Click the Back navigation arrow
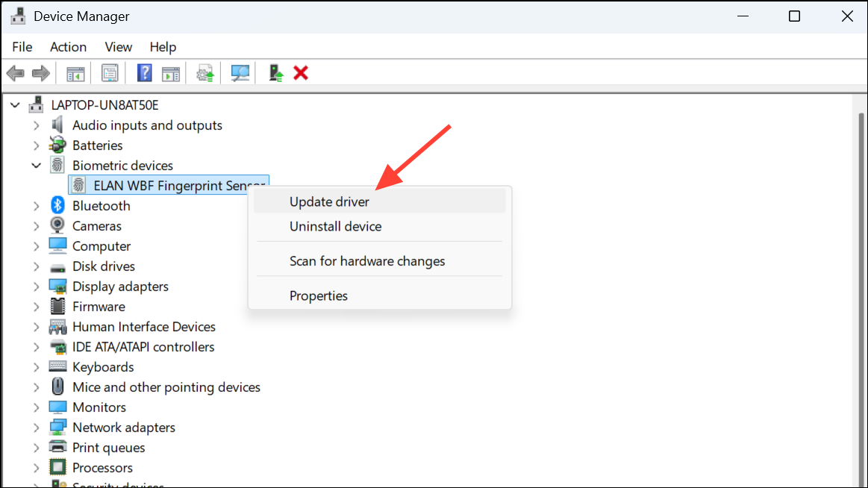Screen dimensions: 868x488 click(x=15, y=72)
